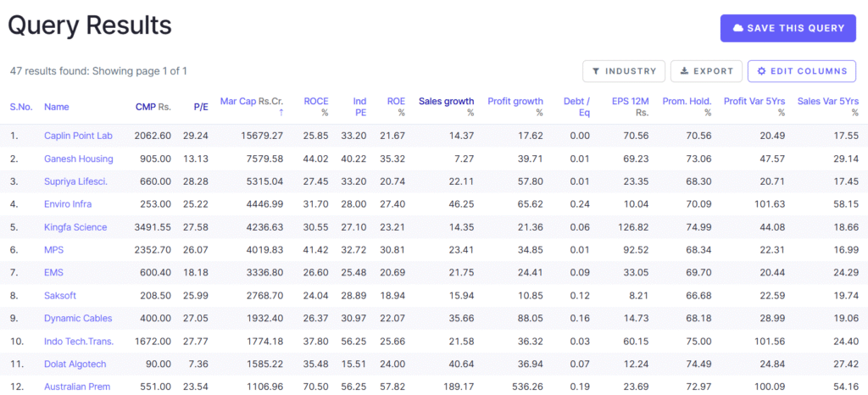Open the Industry filter
Viewport: 868px width, 395px height.
(624, 71)
